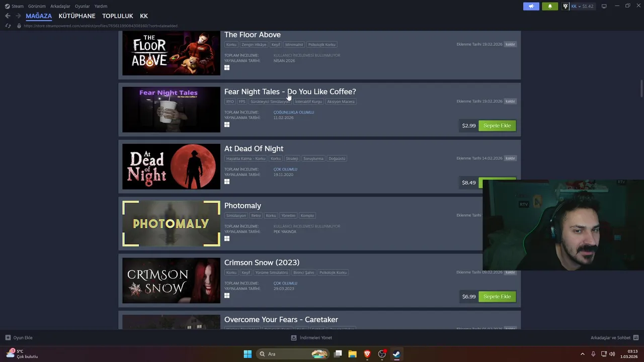Viewport: 644px width, 362px height.
Task: Open İndirmeleri Yönet downloads manager
Action: point(311,338)
